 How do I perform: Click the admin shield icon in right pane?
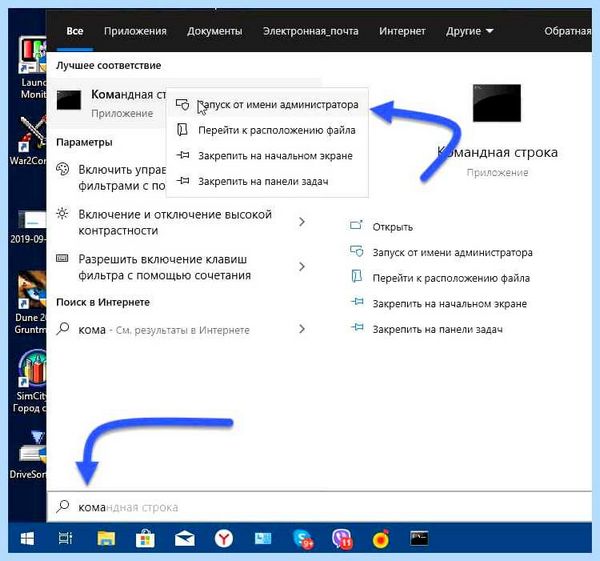tap(356, 251)
